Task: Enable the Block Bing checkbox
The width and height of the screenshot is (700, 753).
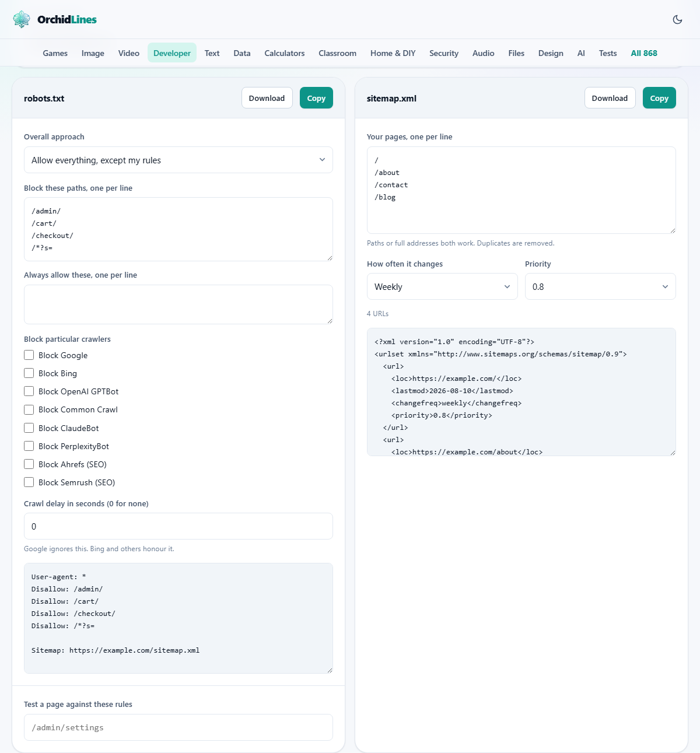Action: pyautogui.click(x=29, y=373)
